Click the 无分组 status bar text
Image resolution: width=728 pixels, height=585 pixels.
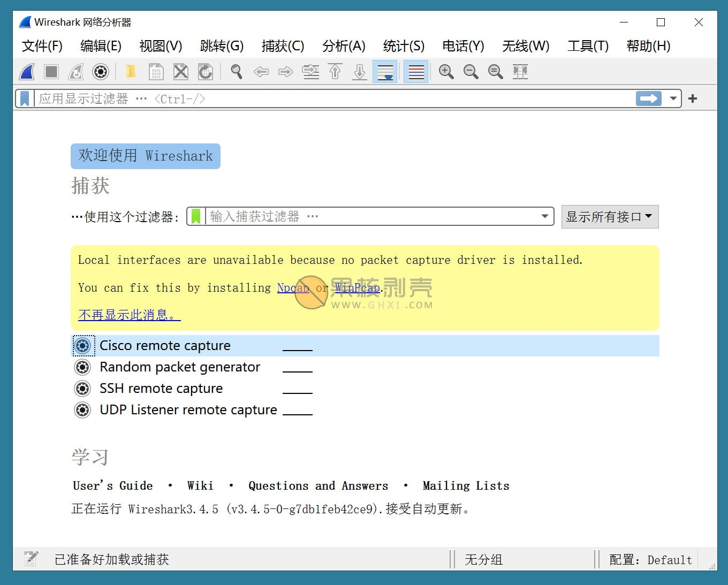pos(483,560)
